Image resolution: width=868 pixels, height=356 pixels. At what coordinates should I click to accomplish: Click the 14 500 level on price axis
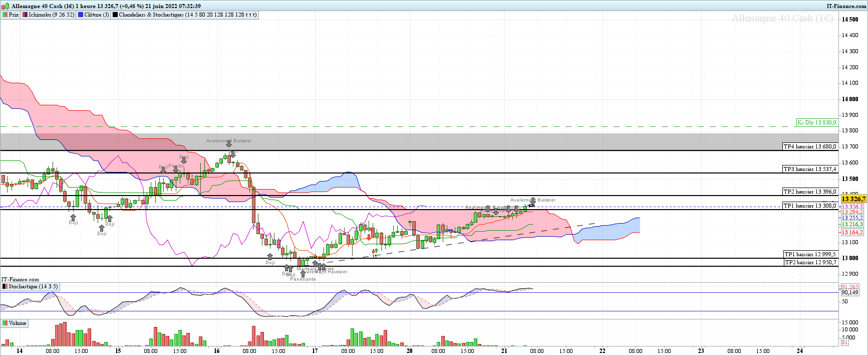850,20
